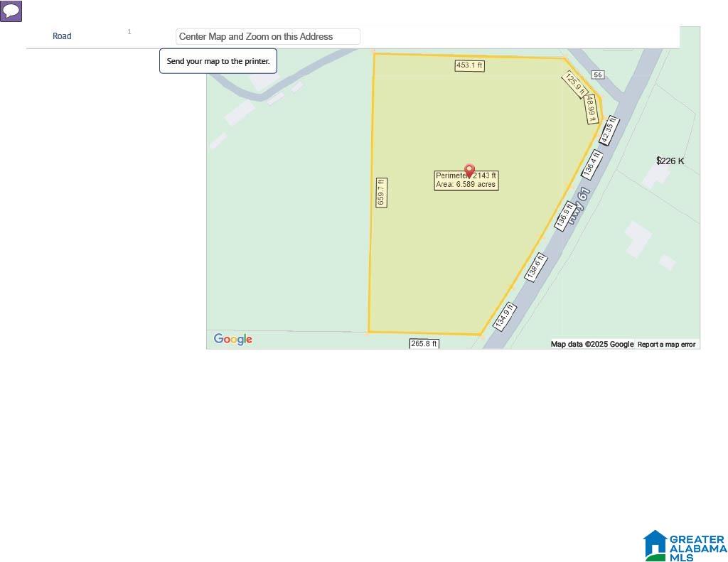Click the 136.4 ft boundary label

pyautogui.click(x=591, y=164)
